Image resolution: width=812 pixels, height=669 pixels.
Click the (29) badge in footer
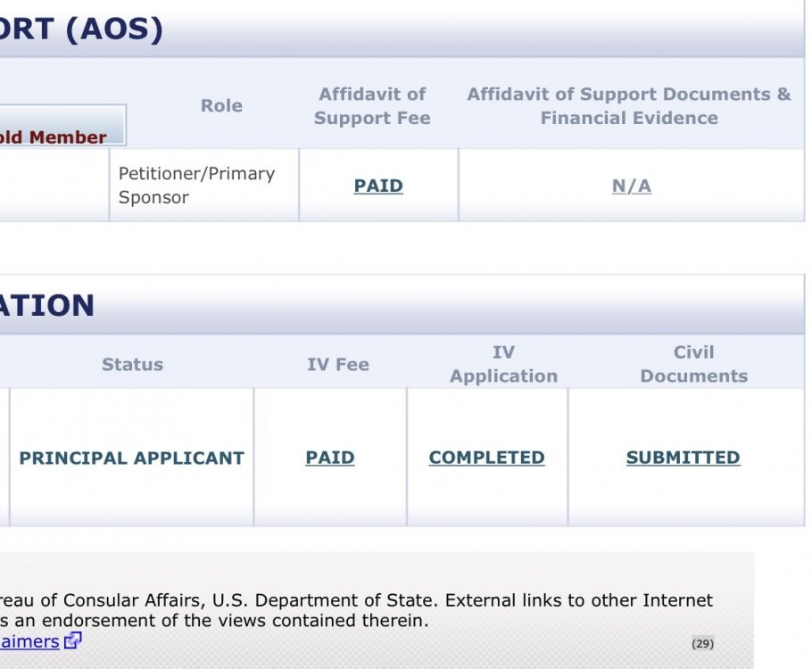pyautogui.click(x=702, y=643)
